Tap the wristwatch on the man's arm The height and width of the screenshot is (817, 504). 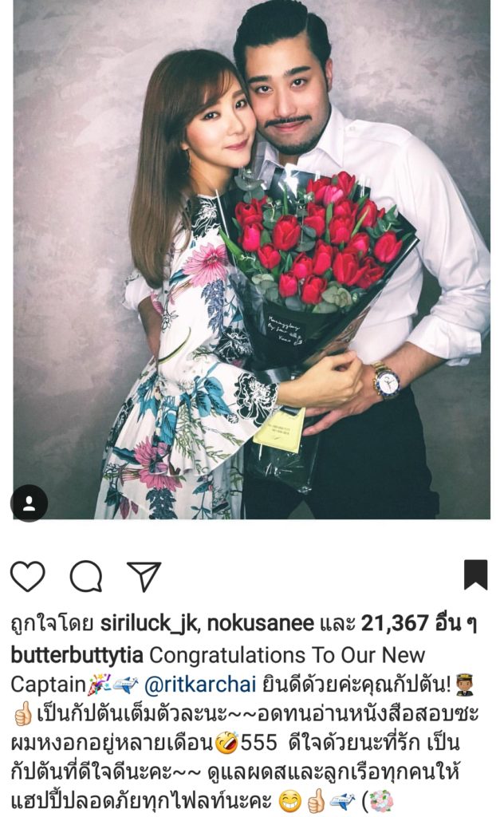(386, 381)
